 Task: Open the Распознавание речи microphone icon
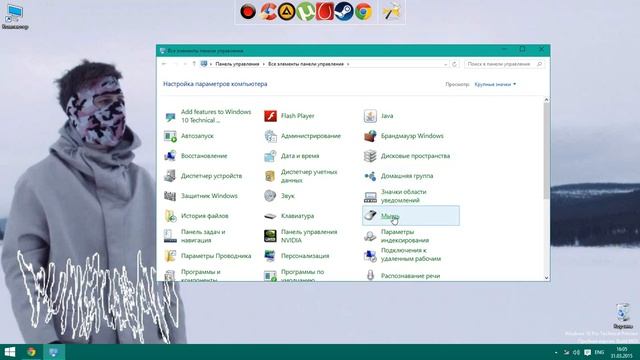[370, 276]
